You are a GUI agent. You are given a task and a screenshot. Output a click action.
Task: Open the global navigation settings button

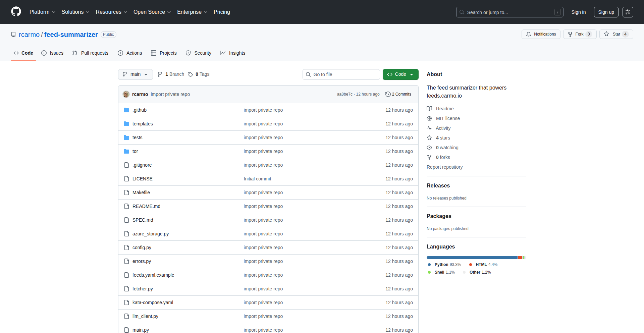(x=628, y=12)
